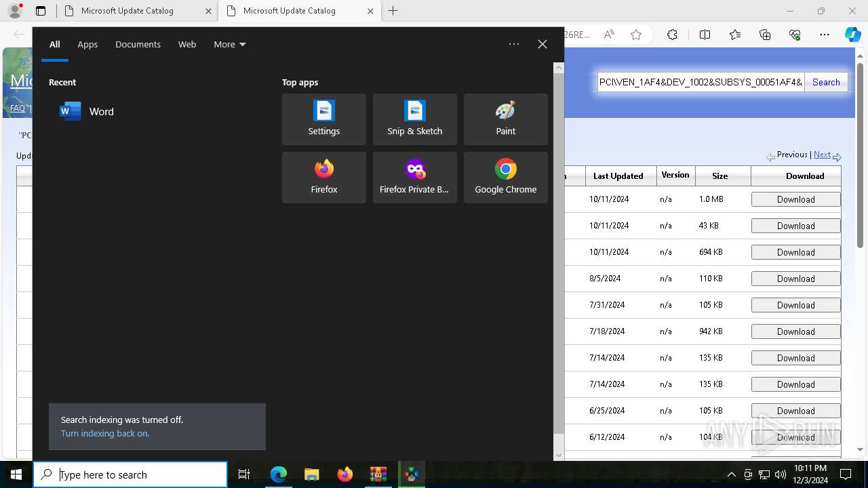Show hidden system tray icons
The height and width of the screenshot is (488, 868).
pos(731,474)
